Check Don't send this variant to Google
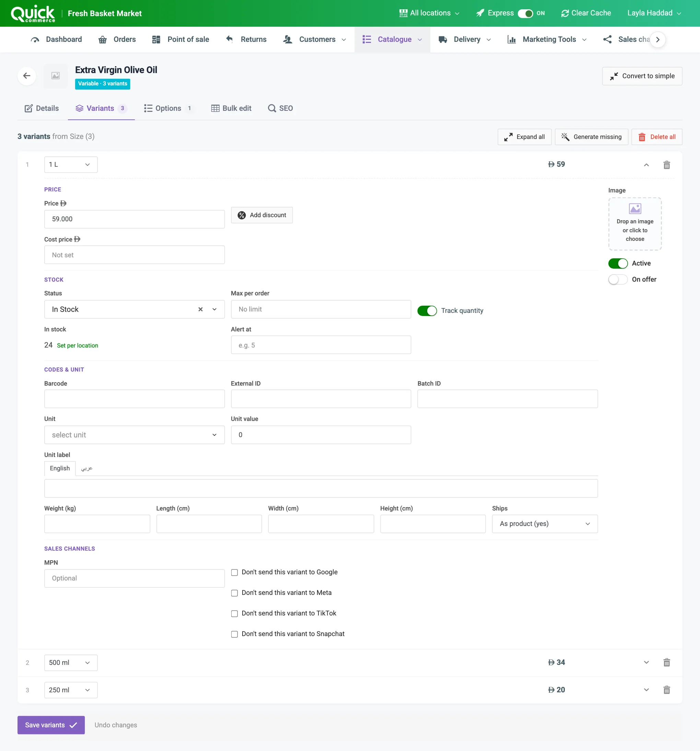The image size is (700, 751). pos(235,572)
